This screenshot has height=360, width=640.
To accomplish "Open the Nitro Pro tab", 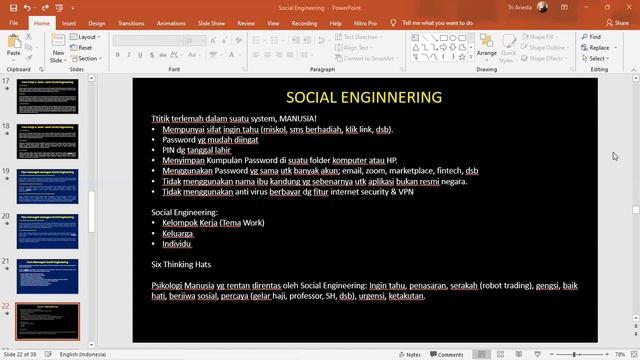I will (365, 23).
